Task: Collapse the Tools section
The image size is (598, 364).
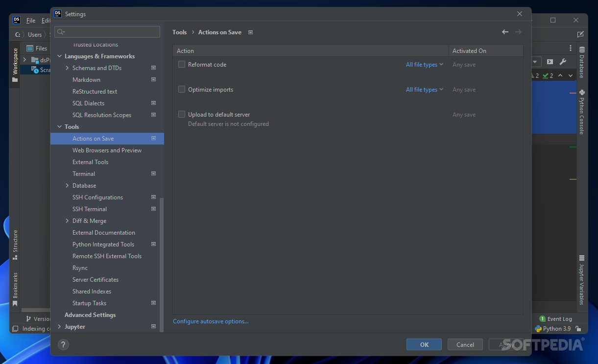Action: (x=59, y=127)
